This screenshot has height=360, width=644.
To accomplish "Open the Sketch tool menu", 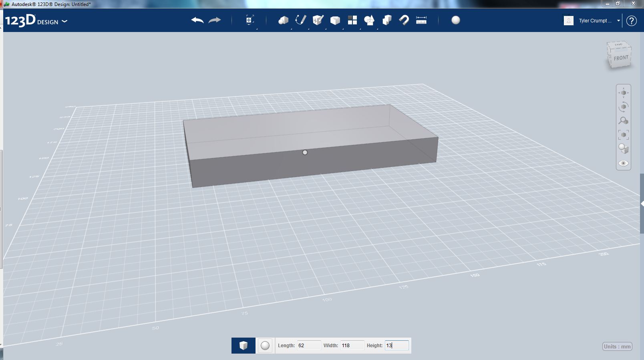I will pos(300,20).
